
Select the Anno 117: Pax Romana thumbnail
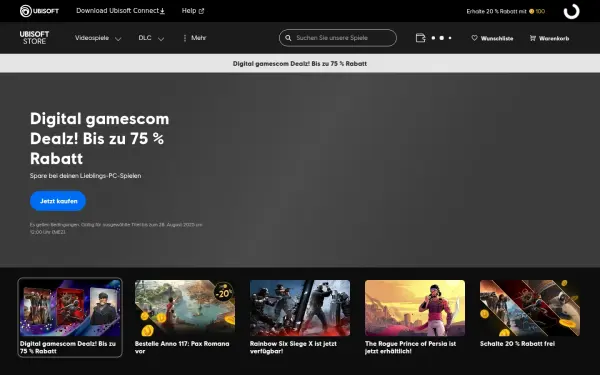point(185,308)
